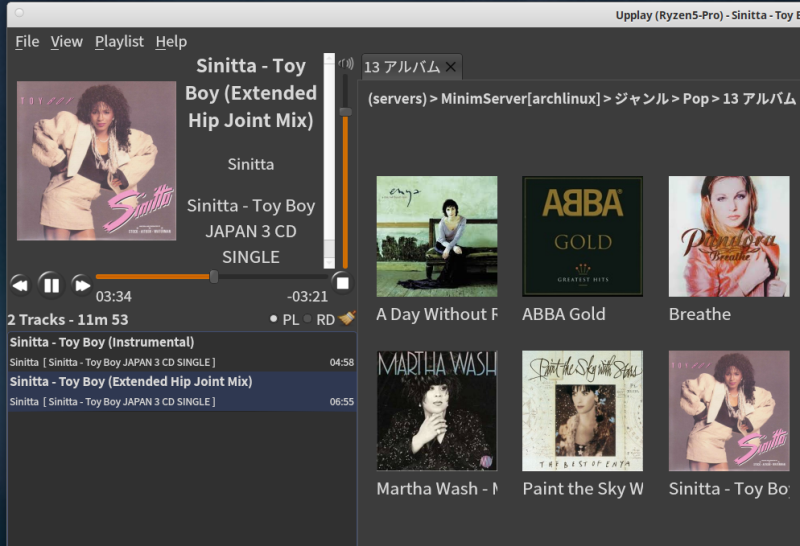
Task: Skip to the previous track
Action: (x=20, y=285)
